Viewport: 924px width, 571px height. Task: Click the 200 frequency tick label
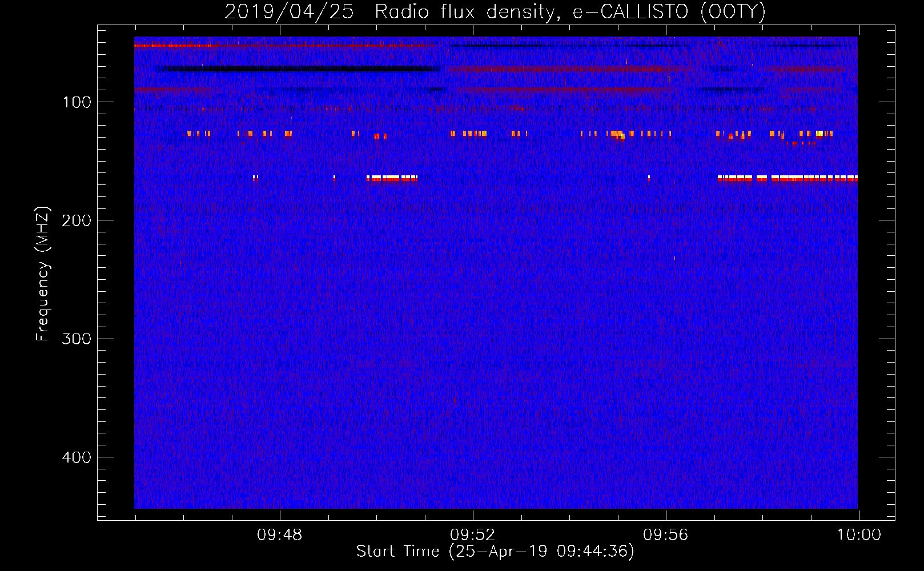click(77, 221)
